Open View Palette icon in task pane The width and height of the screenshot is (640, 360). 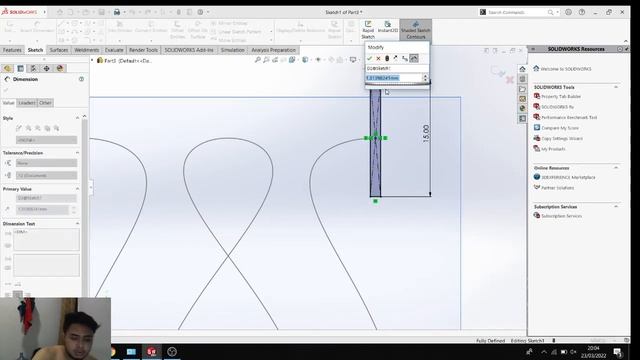click(x=522, y=99)
